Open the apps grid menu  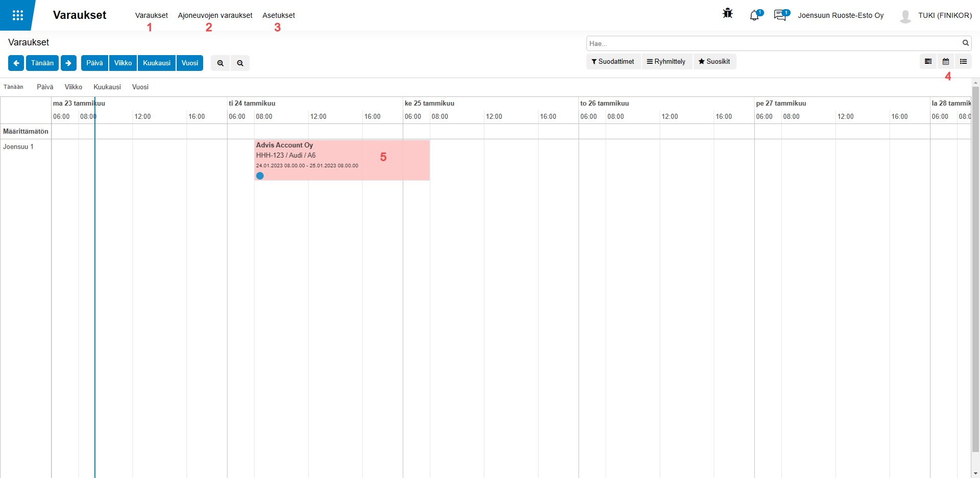(18, 15)
